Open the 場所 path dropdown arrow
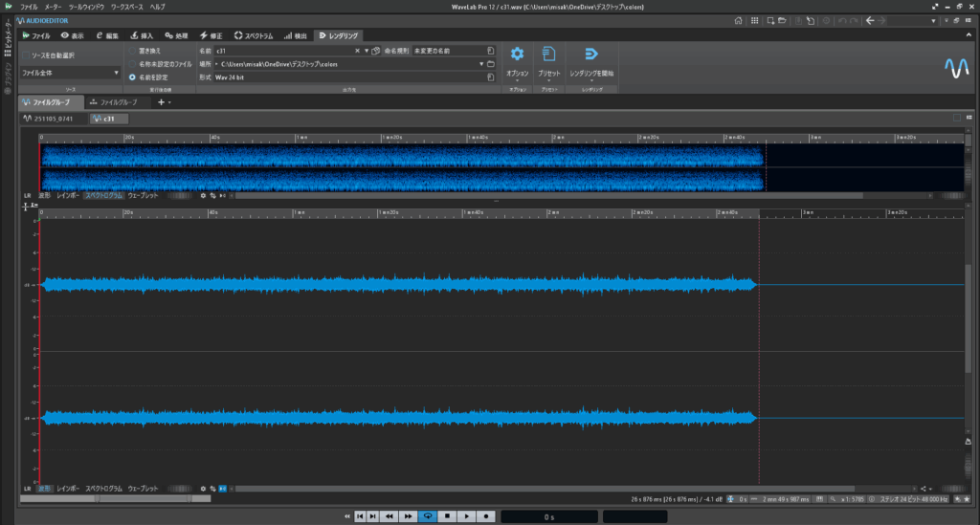The width and height of the screenshot is (980, 525). (x=481, y=64)
